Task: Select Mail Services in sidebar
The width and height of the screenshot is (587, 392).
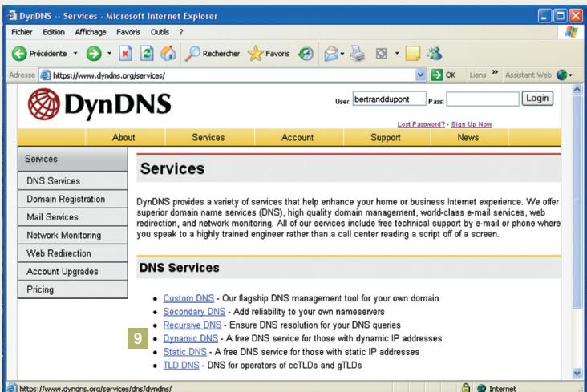Action: coord(73,217)
